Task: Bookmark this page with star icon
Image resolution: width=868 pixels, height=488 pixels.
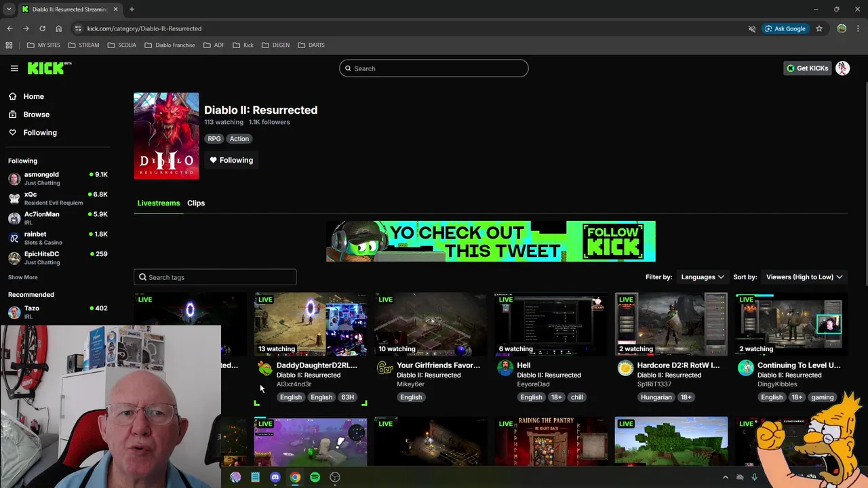Action: [819, 28]
